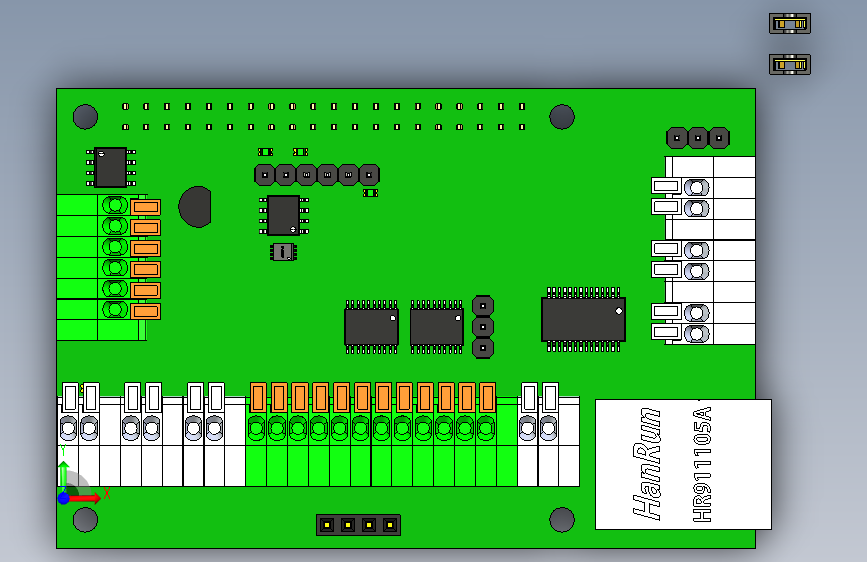867x562 pixels.
Task: Select the small chip marked with an "i"
Action: [283, 252]
